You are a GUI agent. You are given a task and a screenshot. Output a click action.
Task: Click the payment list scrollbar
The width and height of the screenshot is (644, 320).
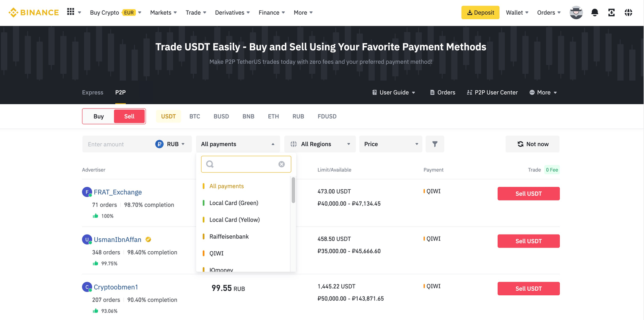(x=293, y=191)
